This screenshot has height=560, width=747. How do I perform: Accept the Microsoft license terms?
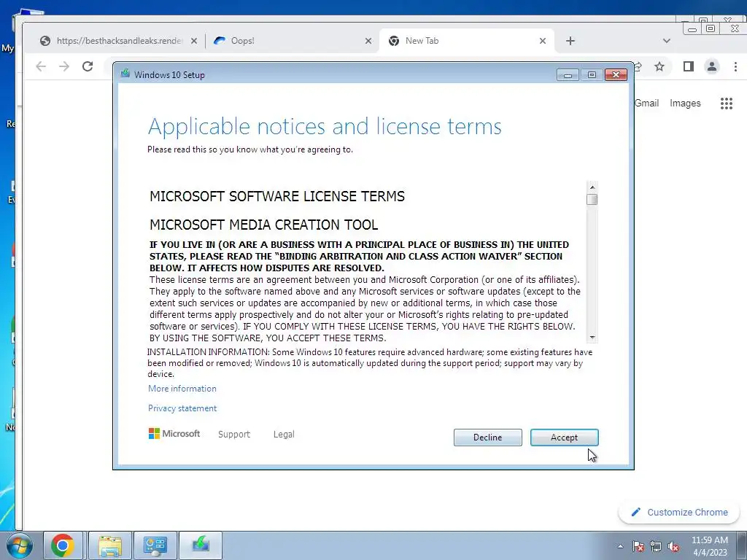[x=564, y=437]
